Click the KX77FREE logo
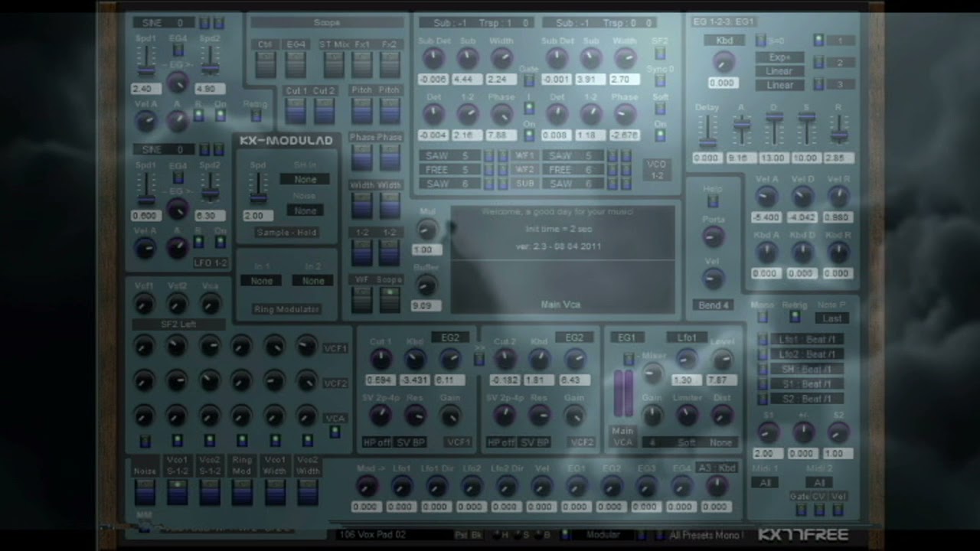This screenshot has width=980, height=551. tap(802, 534)
